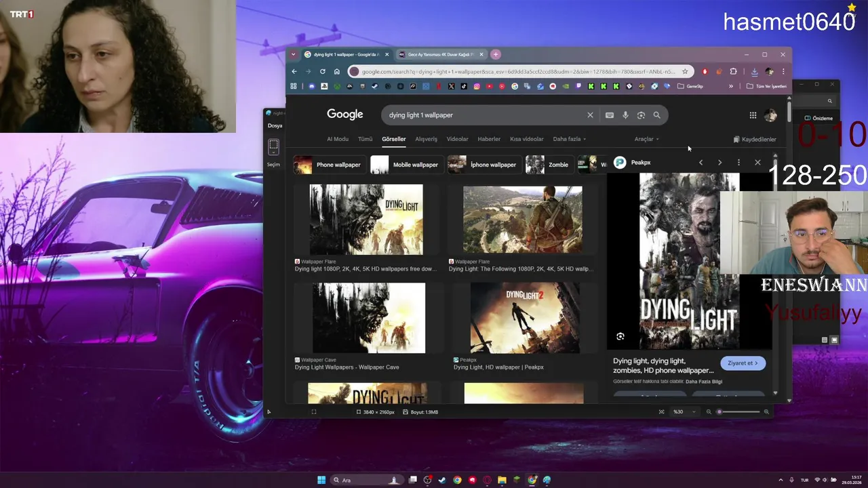The width and height of the screenshot is (868, 488).
Task: Adjust zoom slider in image editor
Action: 738,412
